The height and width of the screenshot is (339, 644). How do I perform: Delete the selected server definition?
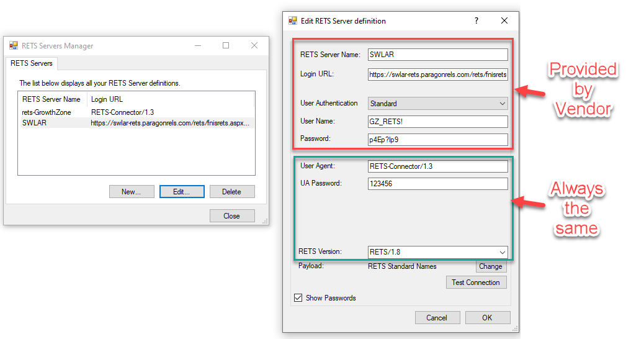point(231,192)
